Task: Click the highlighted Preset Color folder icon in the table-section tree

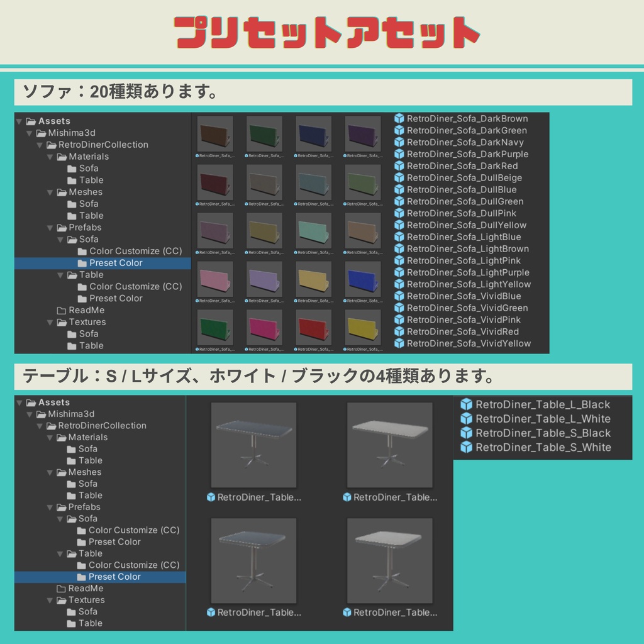Action: pyautogui.click(x=81, y=577)
